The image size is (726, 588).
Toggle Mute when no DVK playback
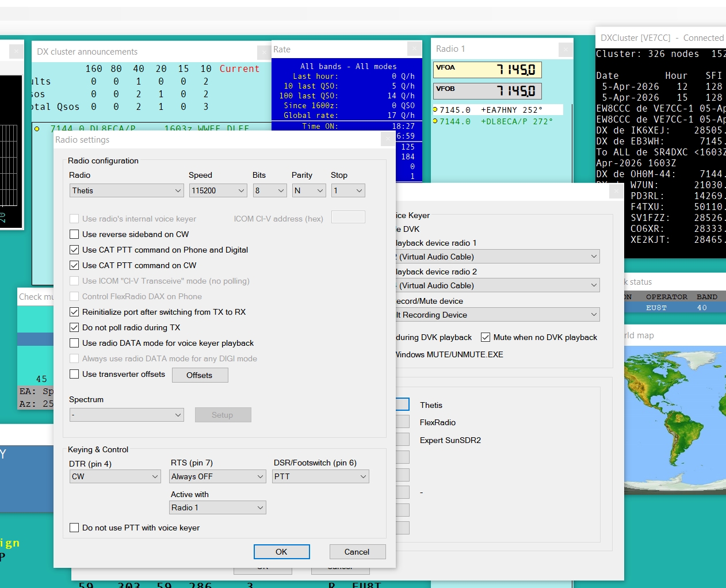pos(486,337)
